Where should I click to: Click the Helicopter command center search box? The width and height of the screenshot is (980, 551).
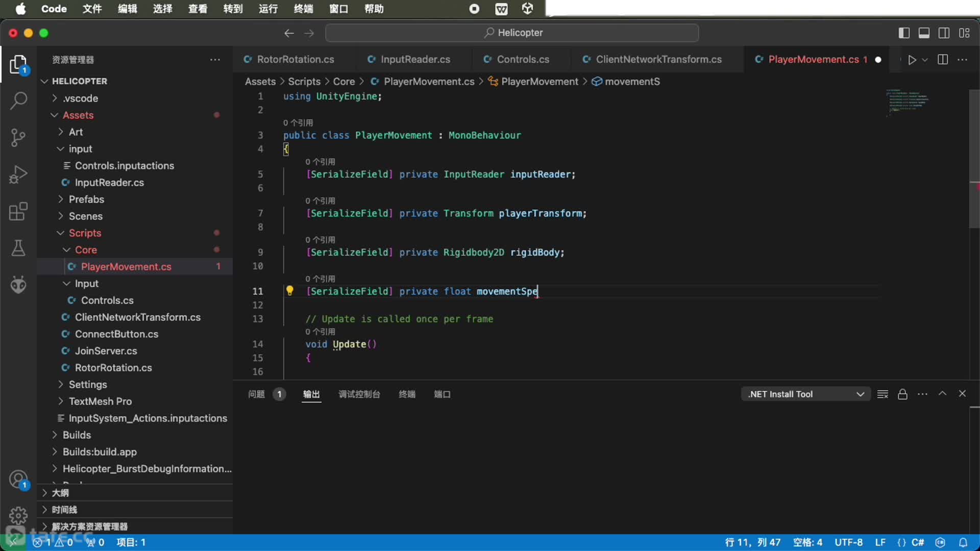512,33
